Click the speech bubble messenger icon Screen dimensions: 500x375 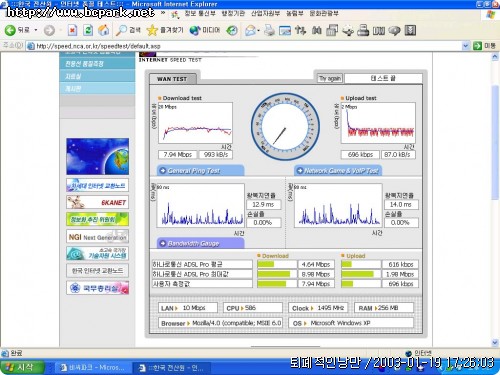tap(394, 30)
